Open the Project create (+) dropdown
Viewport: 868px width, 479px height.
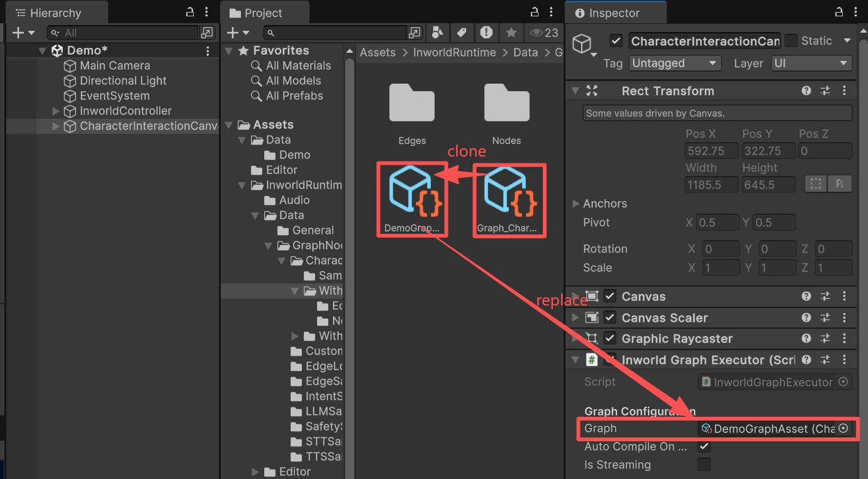(x=238, y=33)
